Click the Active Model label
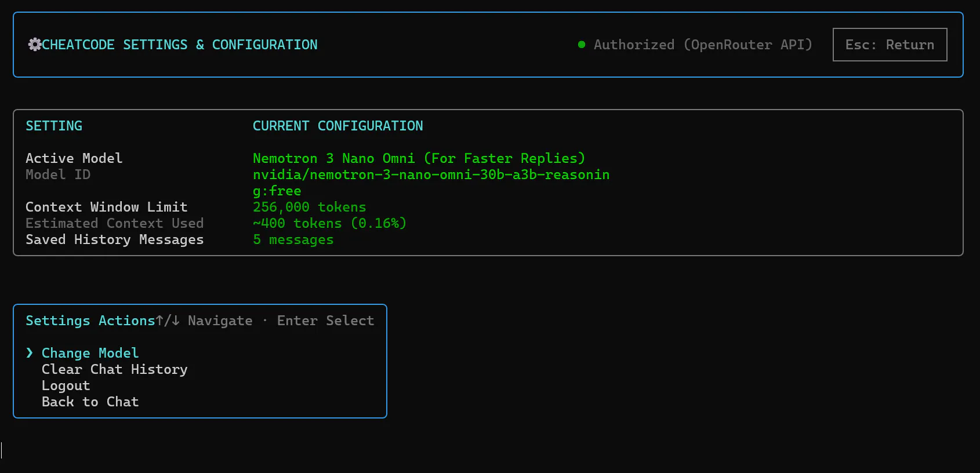Screen dimensions: 980x473 74,158
